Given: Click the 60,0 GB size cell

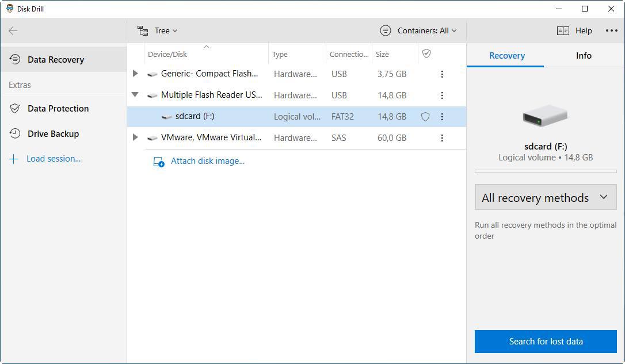Looking at the screenshot, I should click(392, 138).
